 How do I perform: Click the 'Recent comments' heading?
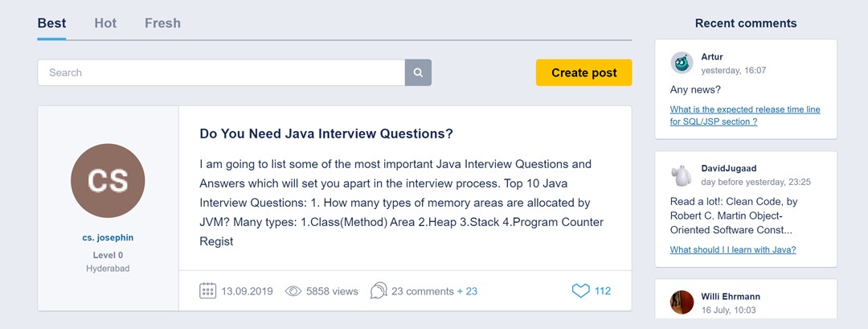pos(746,23)
